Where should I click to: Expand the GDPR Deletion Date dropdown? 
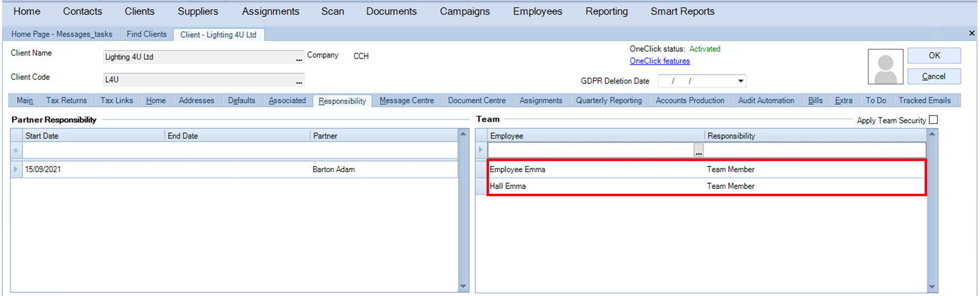coord(741,81)
